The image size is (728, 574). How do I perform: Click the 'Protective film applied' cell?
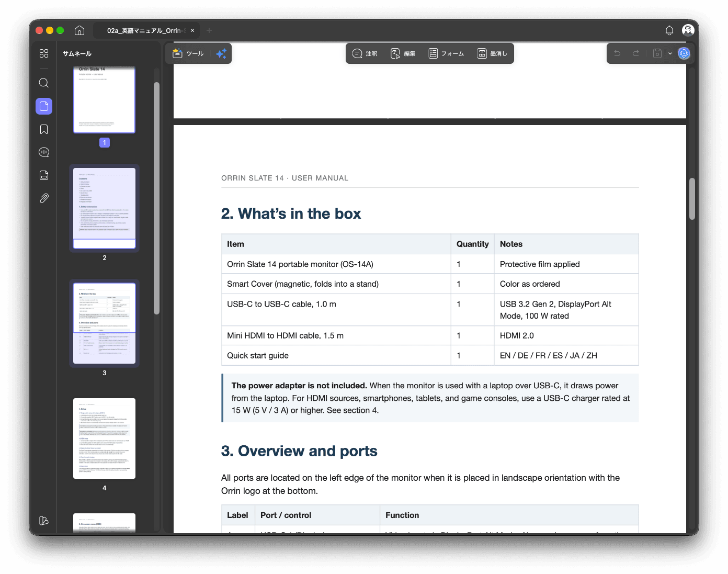click(566, 264)
